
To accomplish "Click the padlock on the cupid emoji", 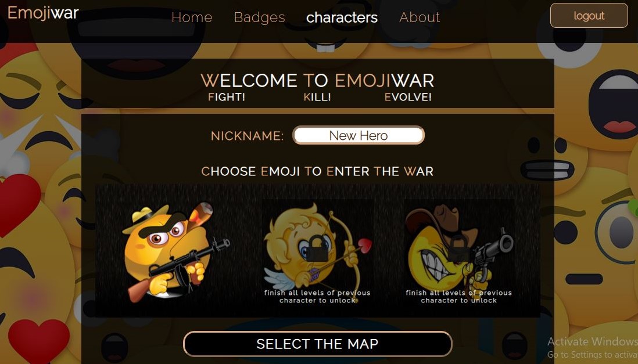I will pos(317,248).
